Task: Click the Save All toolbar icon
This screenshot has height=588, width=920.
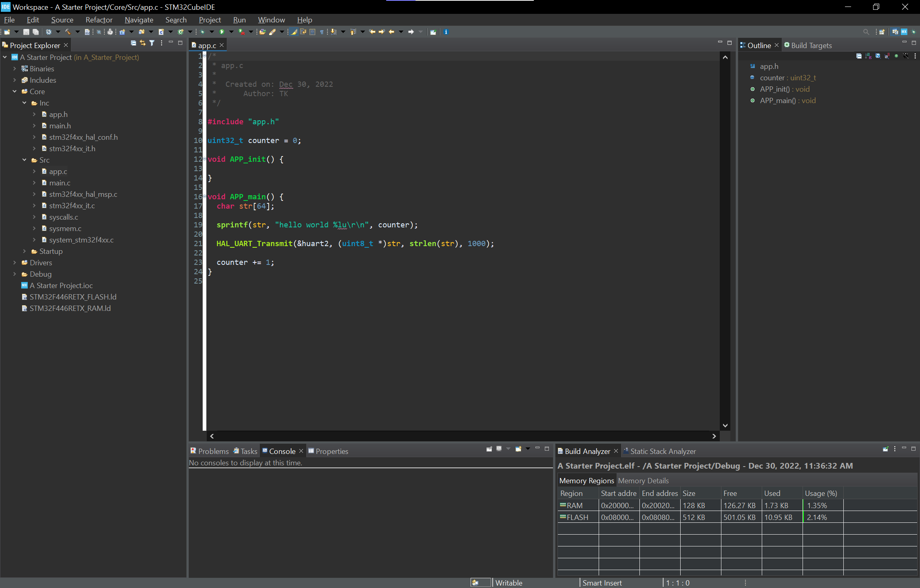Action: click(36, 32)
